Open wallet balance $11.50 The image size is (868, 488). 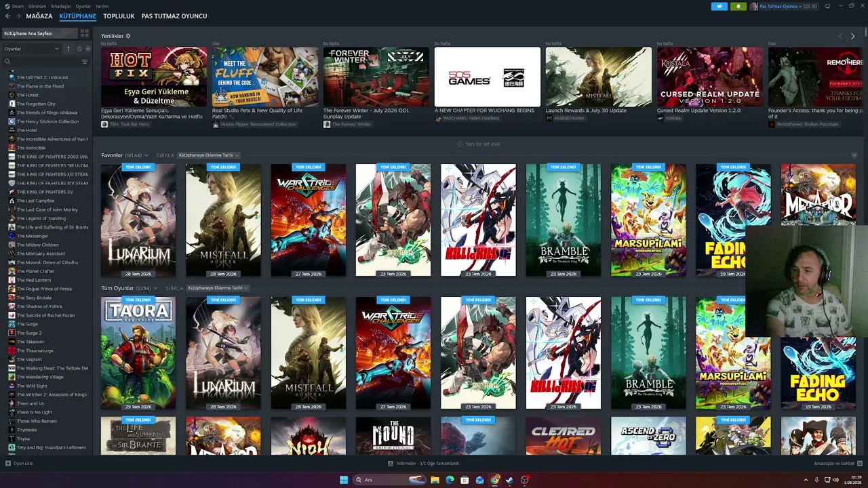(810, 6)
